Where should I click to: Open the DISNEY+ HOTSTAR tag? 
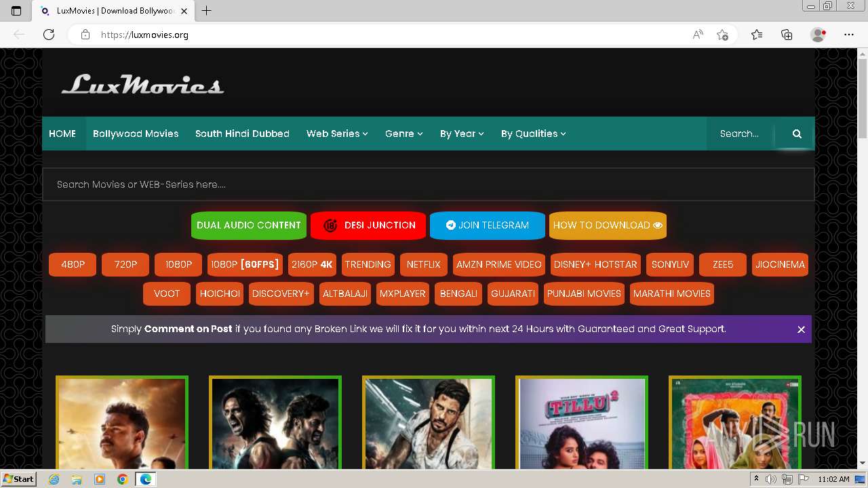click(595, 264)
